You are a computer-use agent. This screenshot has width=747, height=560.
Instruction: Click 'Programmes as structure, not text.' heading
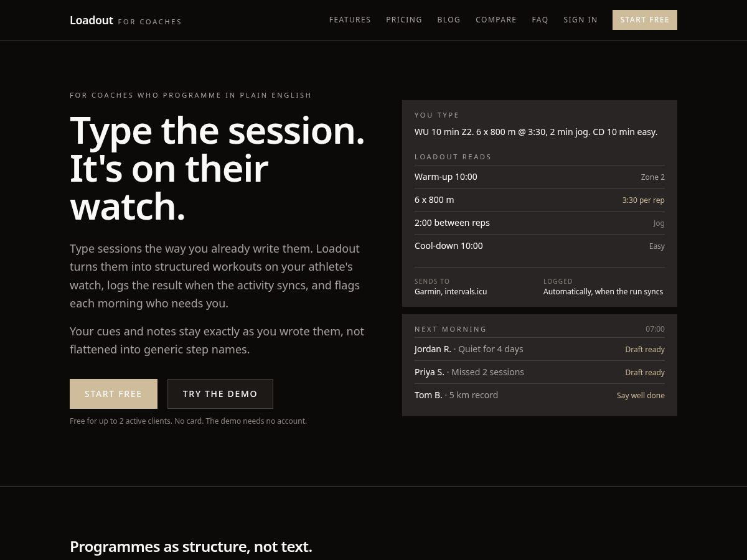(x=191, y=547)
